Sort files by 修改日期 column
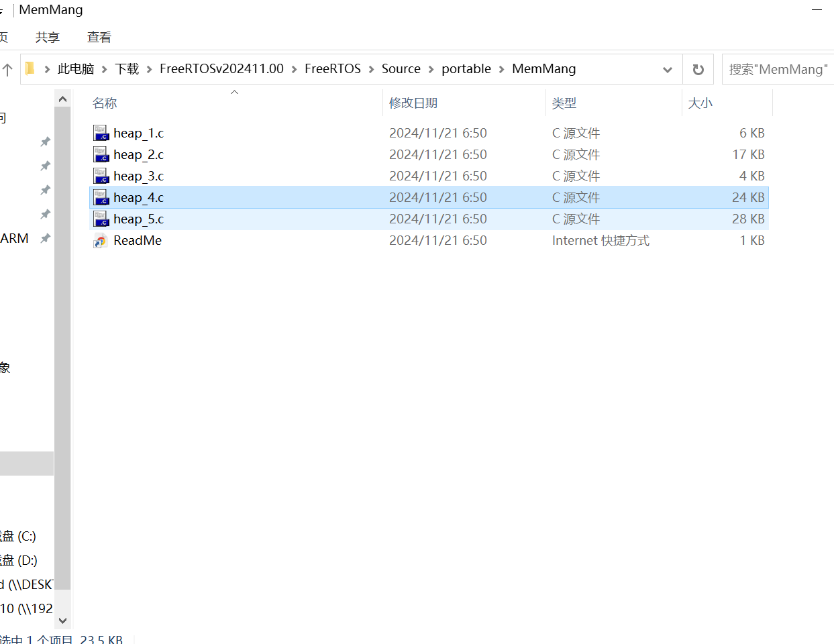The width and height of the screenshot is (834, 644). pos(413,103)
